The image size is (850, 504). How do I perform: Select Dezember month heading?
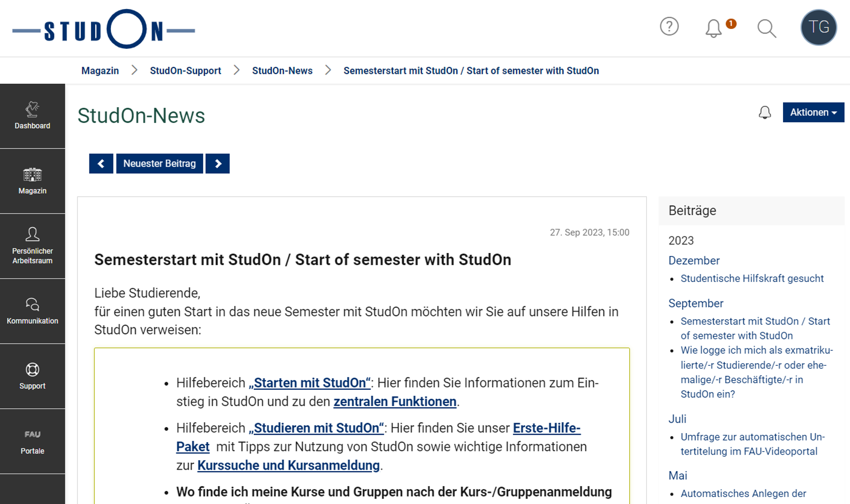click(x=694, y=260)
